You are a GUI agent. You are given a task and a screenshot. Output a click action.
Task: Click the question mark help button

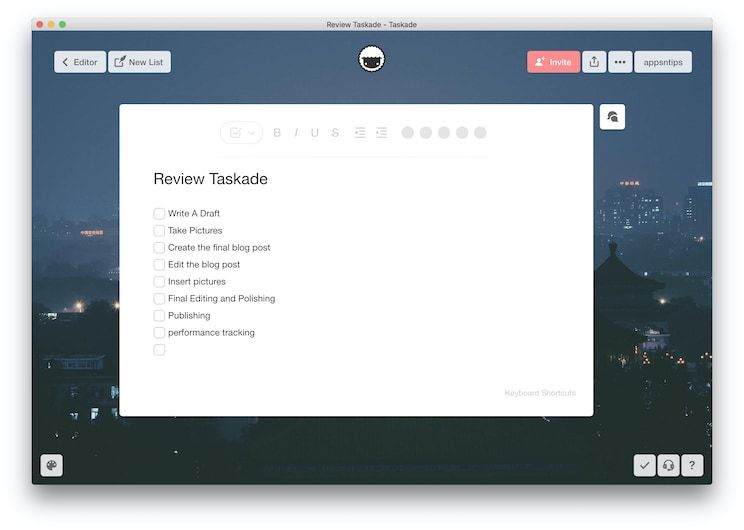(692, 465)
